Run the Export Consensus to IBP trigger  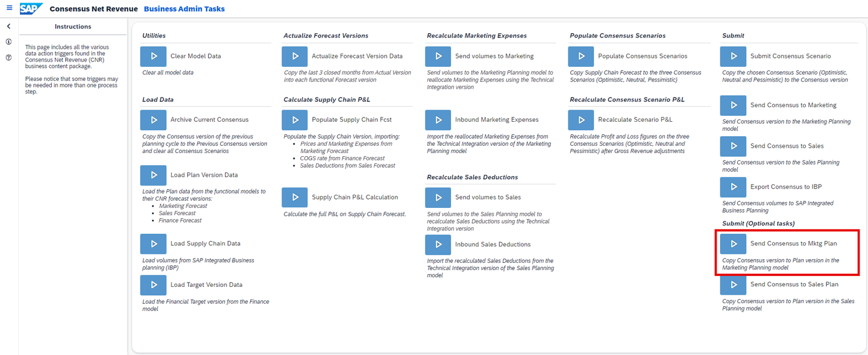[733, 187]
